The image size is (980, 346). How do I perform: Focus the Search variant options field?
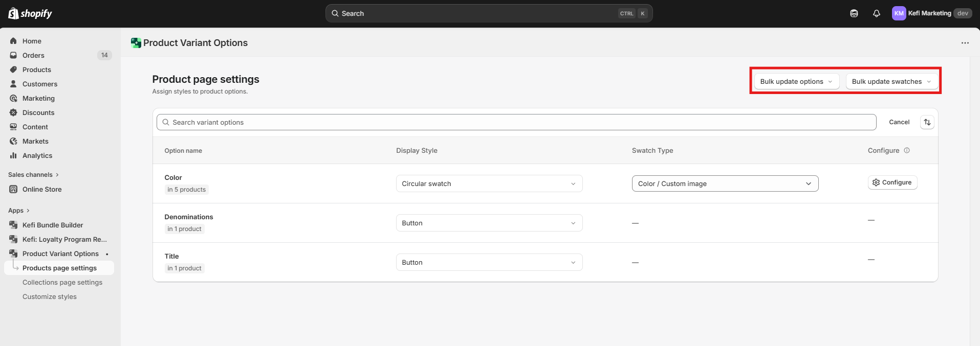coord(516,122)
